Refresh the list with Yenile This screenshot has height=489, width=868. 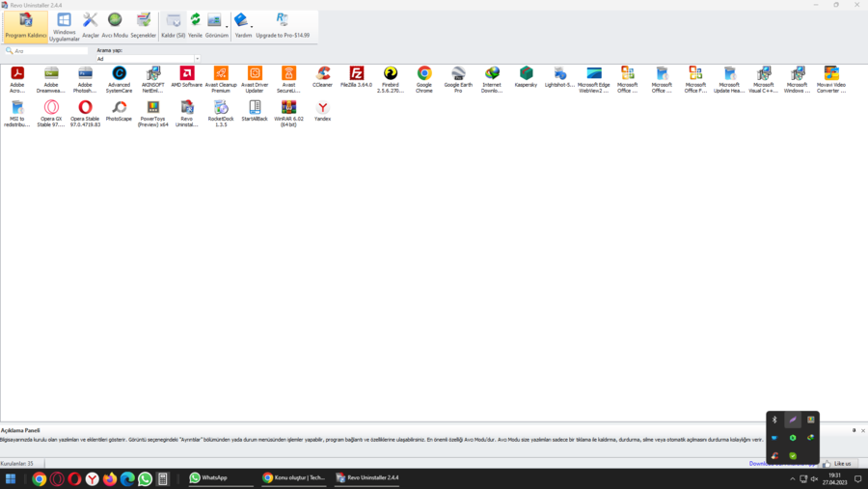coord(195,27)
